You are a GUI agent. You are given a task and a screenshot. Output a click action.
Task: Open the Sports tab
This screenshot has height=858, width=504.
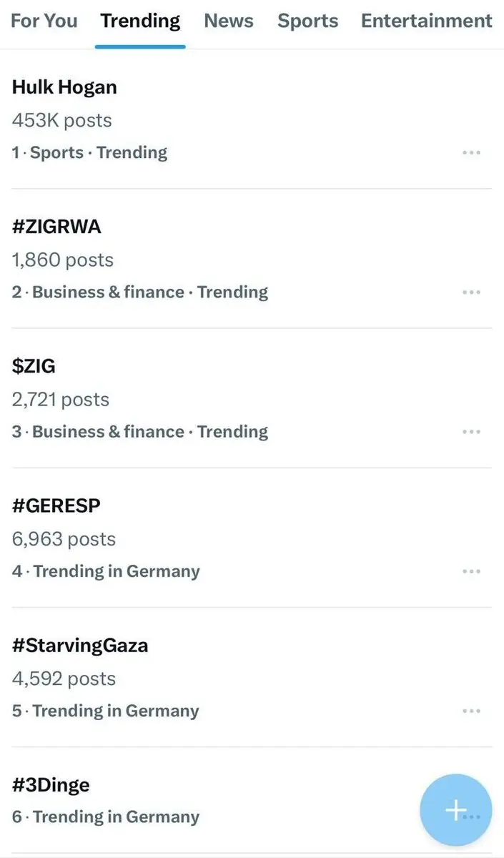307,21
